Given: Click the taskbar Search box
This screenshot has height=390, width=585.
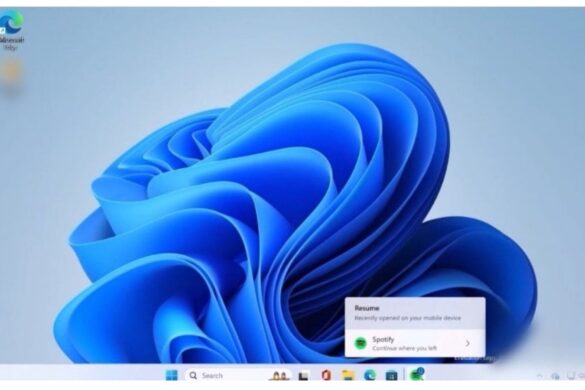Looking at the screenshot, I should coord(238,375).
